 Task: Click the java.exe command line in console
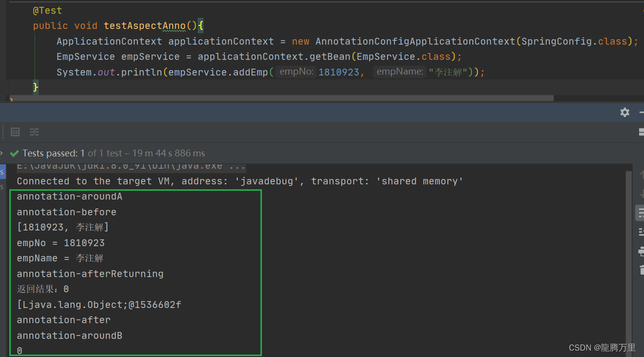pos(131,167)
